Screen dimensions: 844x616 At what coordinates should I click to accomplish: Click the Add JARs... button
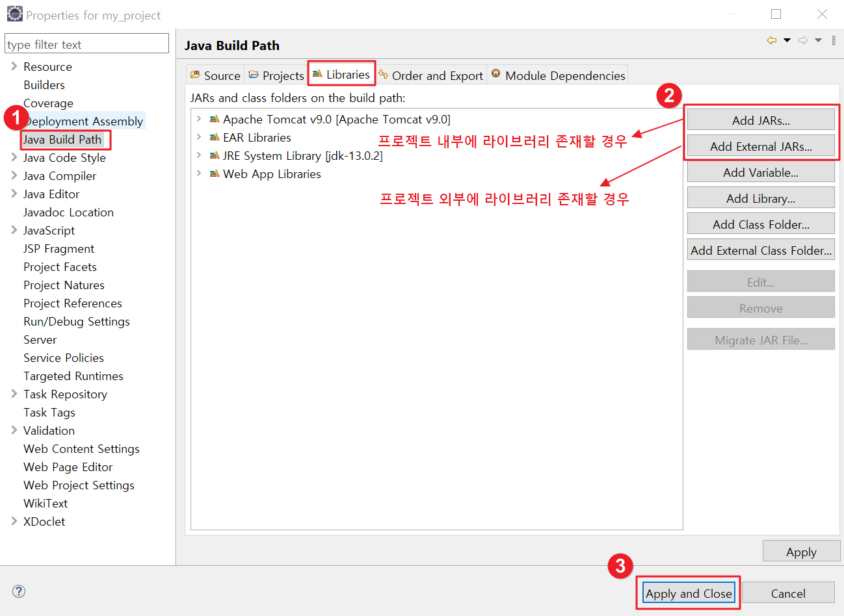tap(761, 120)
